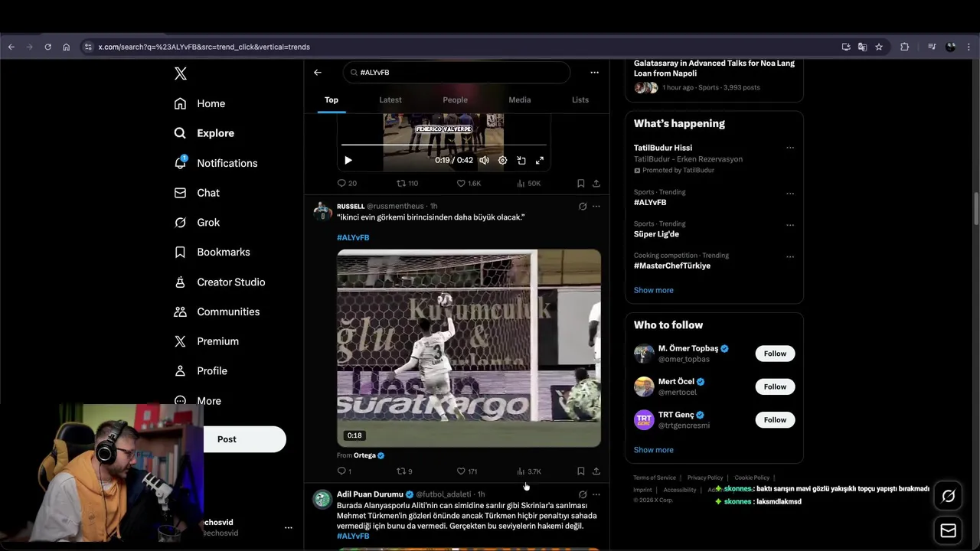980x551 pixels.
Task: Play the video at 0:19
Action: point(348,160)
